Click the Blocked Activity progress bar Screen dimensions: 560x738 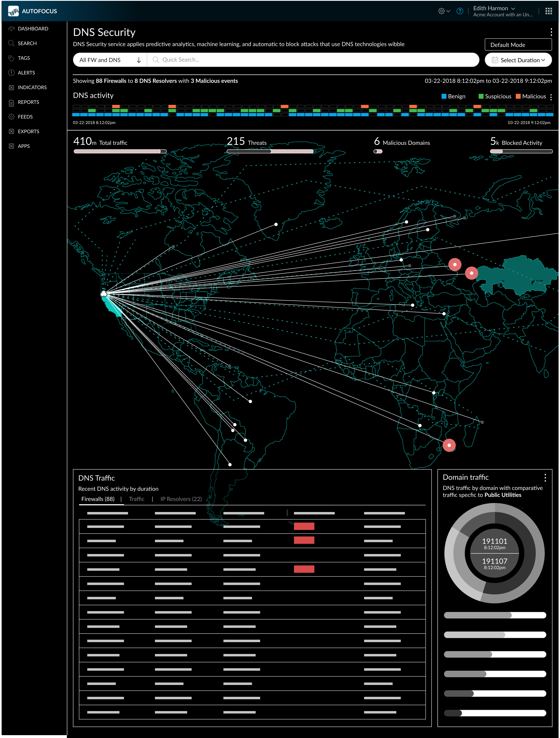[x=521, y=152]
